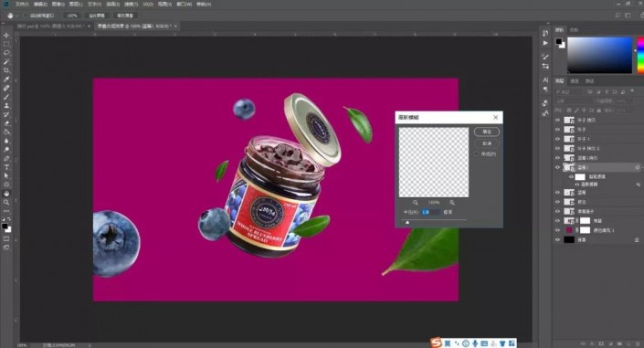Toggle the preview checkbox in Gaussian Blur dialog
Image resolution: width=644 pixels, height=348 pixels.
[477, 154]
